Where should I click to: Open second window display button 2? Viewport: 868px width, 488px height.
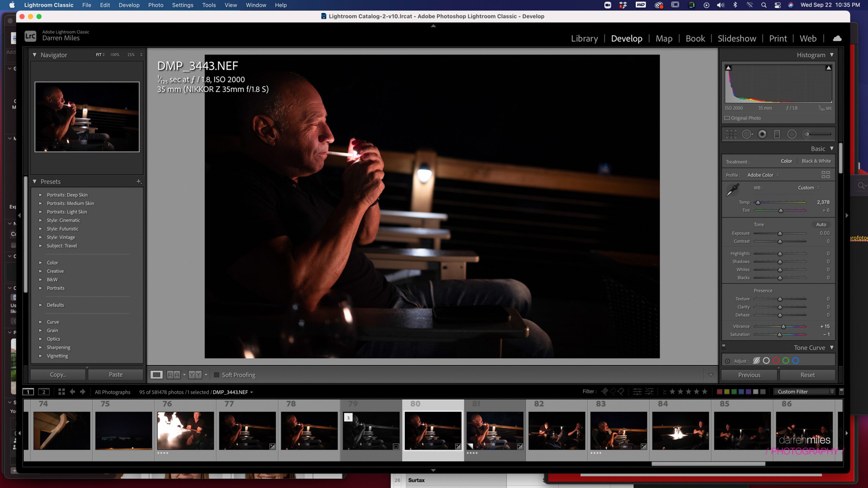click(44, 392)
